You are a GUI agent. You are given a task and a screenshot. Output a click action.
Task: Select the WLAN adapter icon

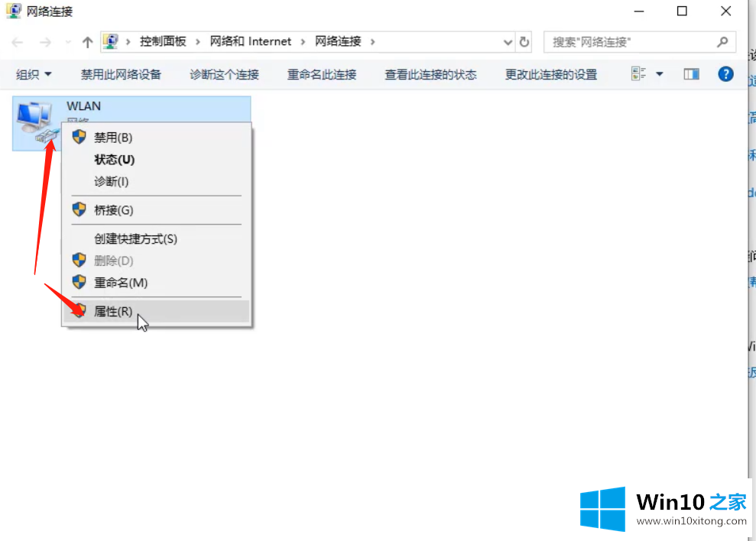tap(36, 122)
